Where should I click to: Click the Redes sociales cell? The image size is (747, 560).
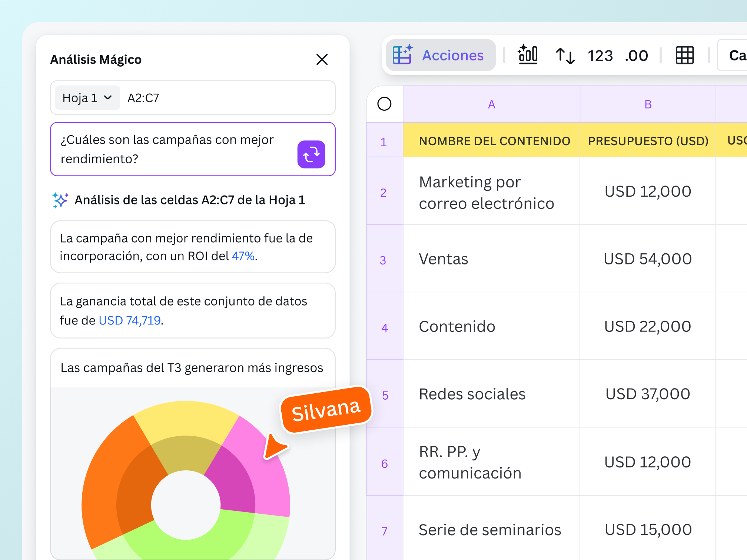[x=491, y=394]
